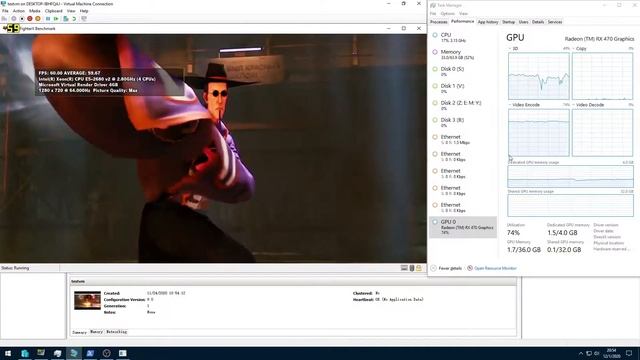640x360 pixels.
Task: Open the Help menu of VM Connection
Action: coord(84,11)
